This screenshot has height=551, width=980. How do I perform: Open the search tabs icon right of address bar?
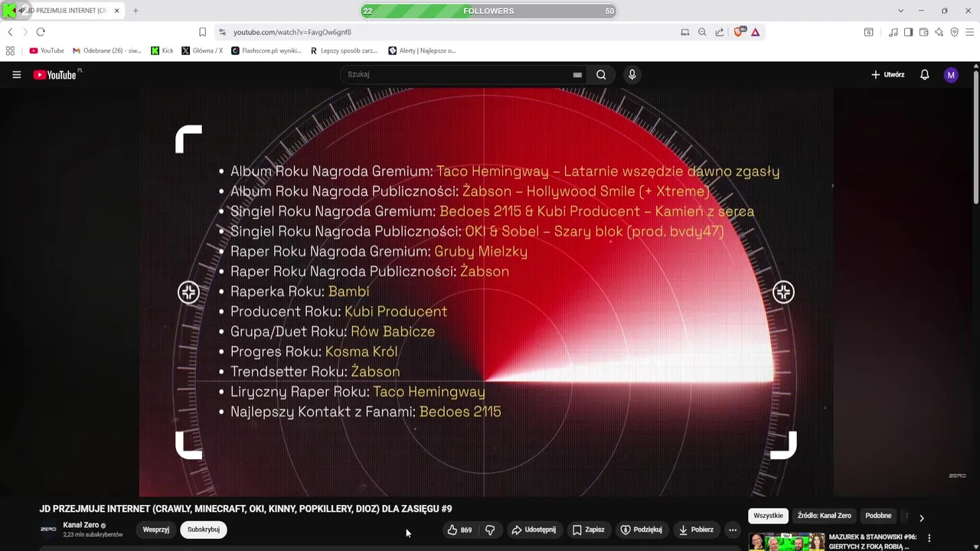[868, 32]
